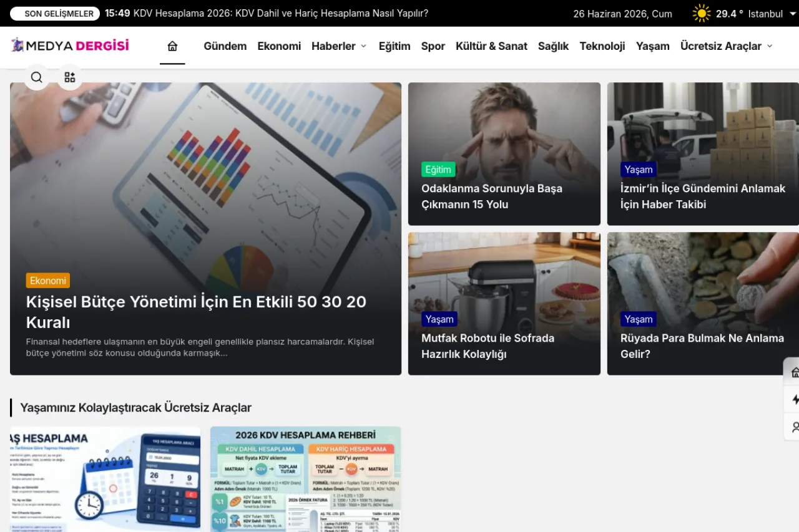Click the floating sidebar lightning icon

pos(795,400)
